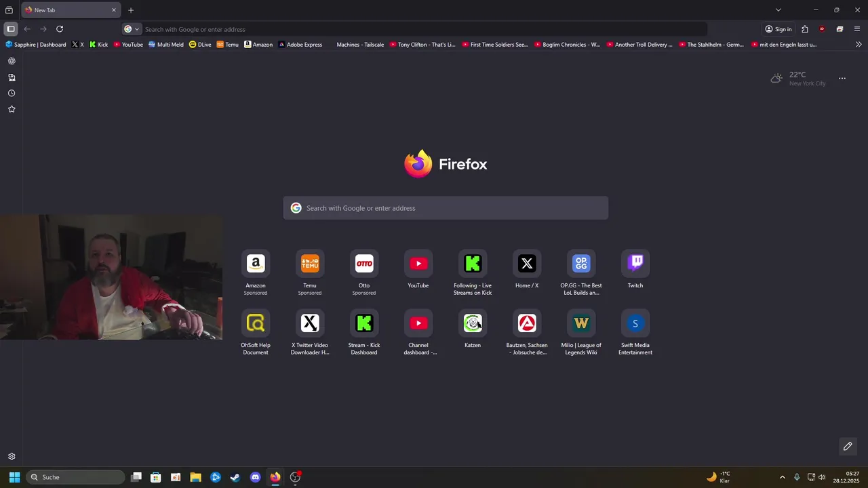Click the taskbar Suche search box
The image size is (868, 488).
[x=75, y=477]
